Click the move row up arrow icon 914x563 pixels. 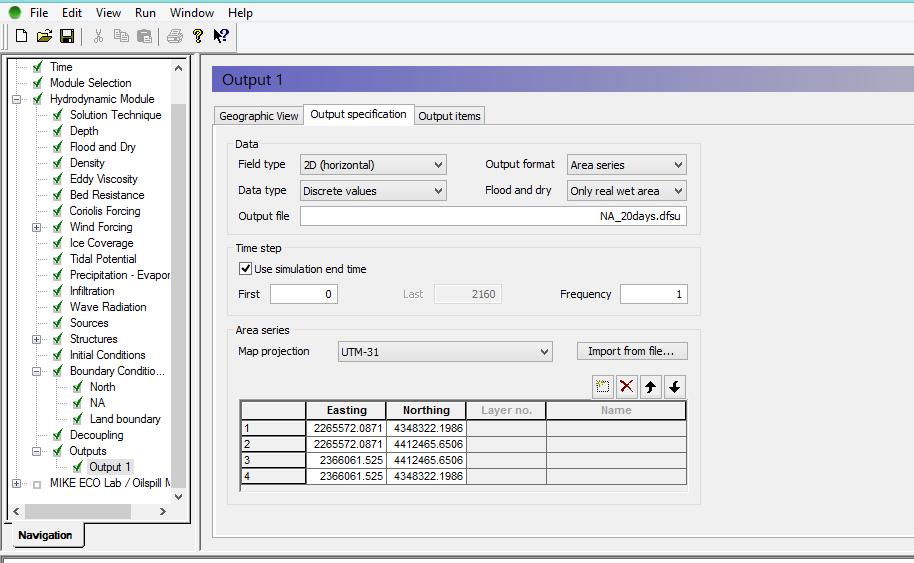click(651, 386)
